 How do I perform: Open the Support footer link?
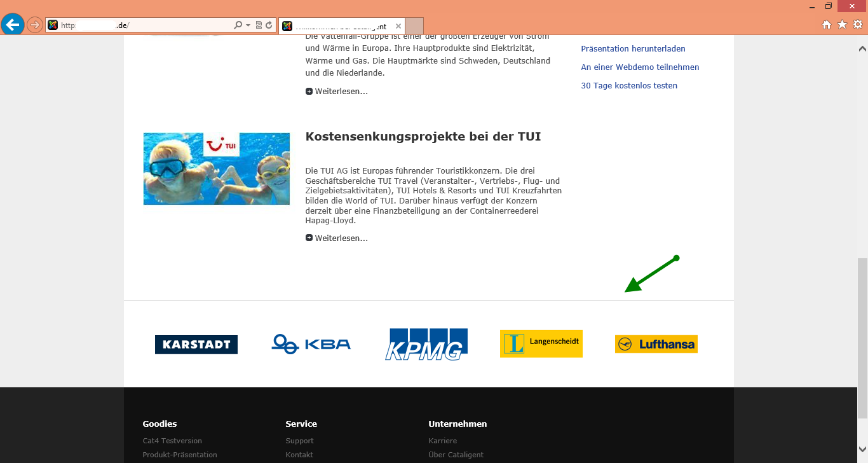click(x=300, y=441)
